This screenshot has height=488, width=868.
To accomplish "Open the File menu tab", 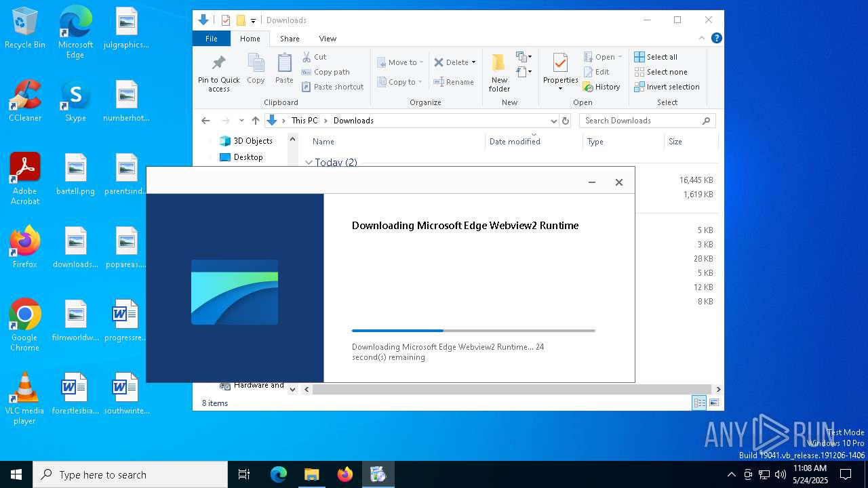I will [x=212, y=39].
